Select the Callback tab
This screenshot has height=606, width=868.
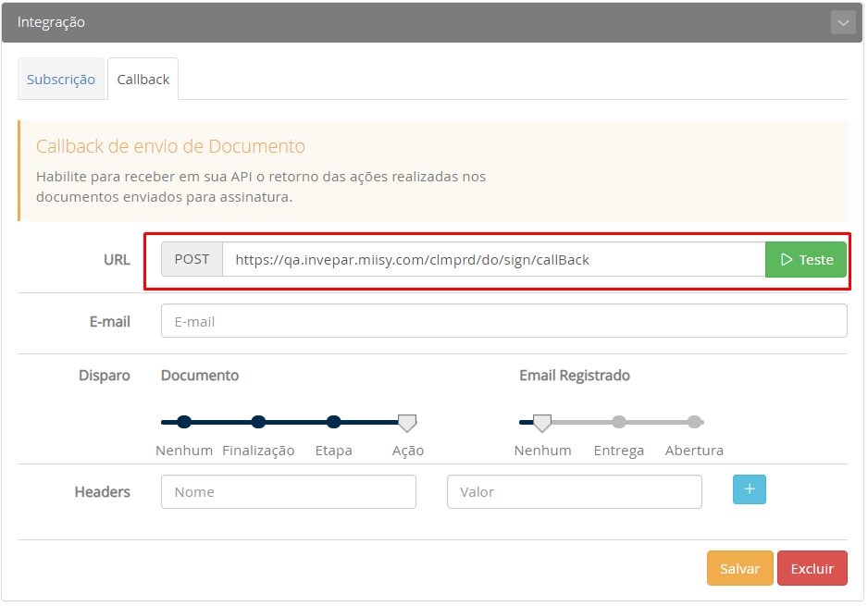tap(143, 80)
